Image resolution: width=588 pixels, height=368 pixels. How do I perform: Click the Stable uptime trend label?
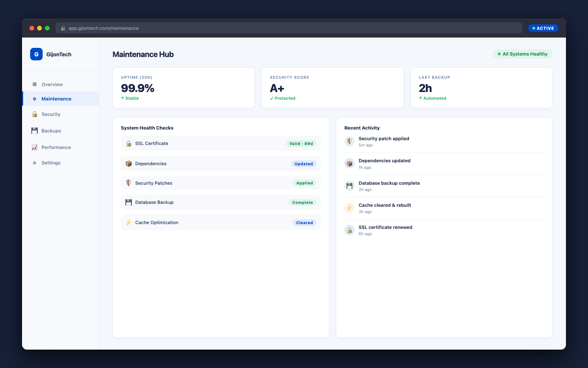[x=130, y=98]
